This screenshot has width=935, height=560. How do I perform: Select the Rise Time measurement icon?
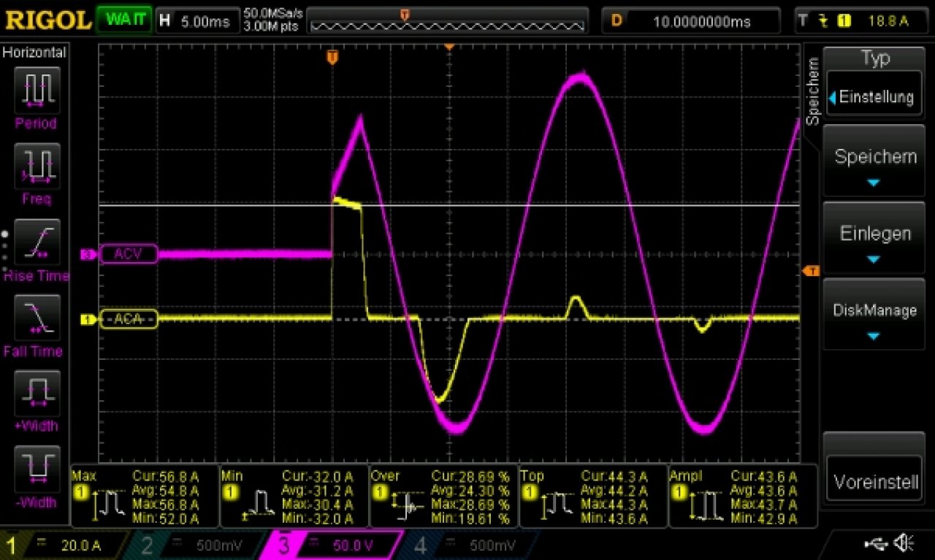(37, 242)
